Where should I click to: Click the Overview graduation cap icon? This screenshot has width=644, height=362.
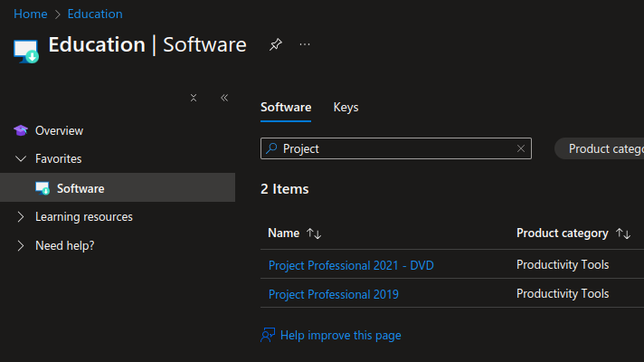(21, 130)
